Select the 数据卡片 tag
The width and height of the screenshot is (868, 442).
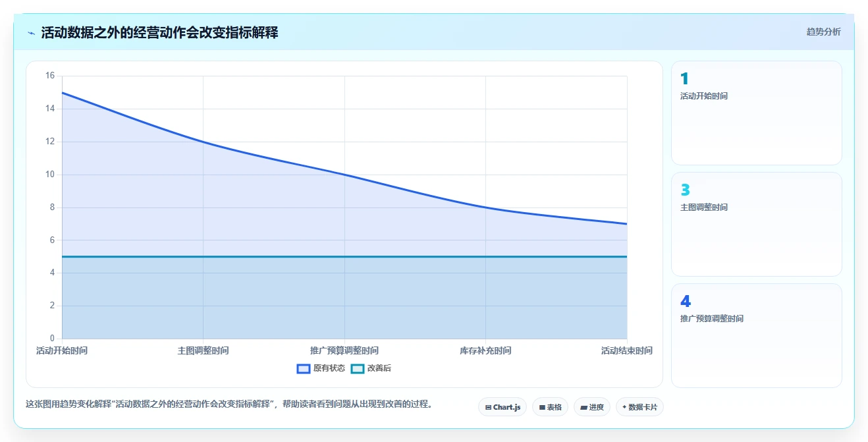coord(639,407)
